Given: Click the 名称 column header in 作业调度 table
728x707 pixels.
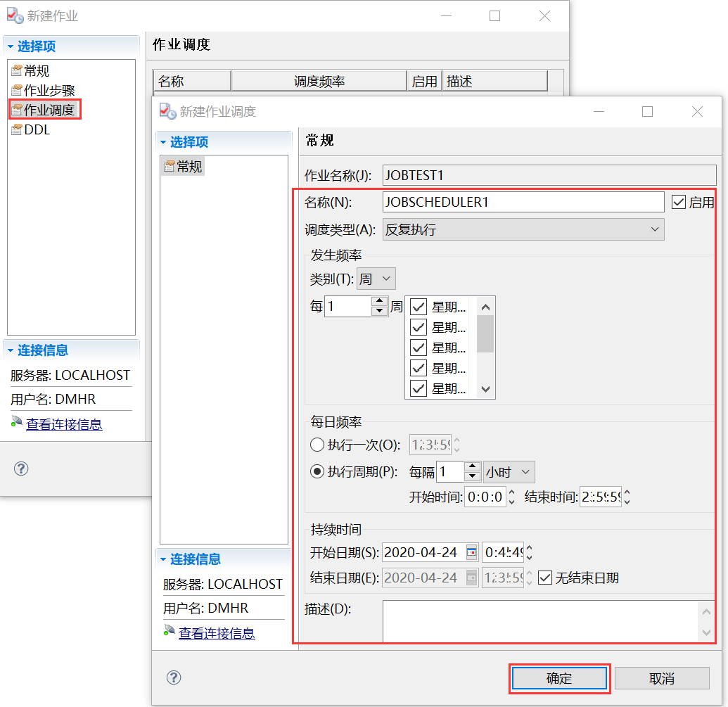Looking at the screenshot, I should click(192, 81).
